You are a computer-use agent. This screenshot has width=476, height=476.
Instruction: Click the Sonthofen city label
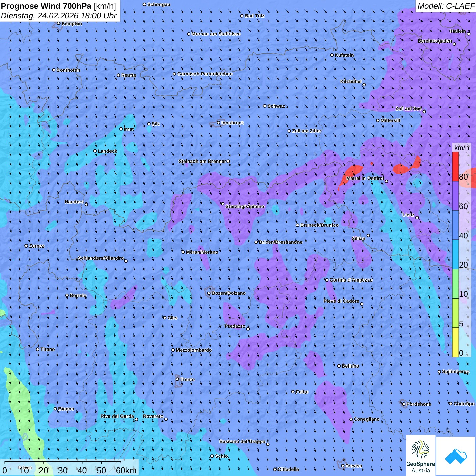(68, 70)
